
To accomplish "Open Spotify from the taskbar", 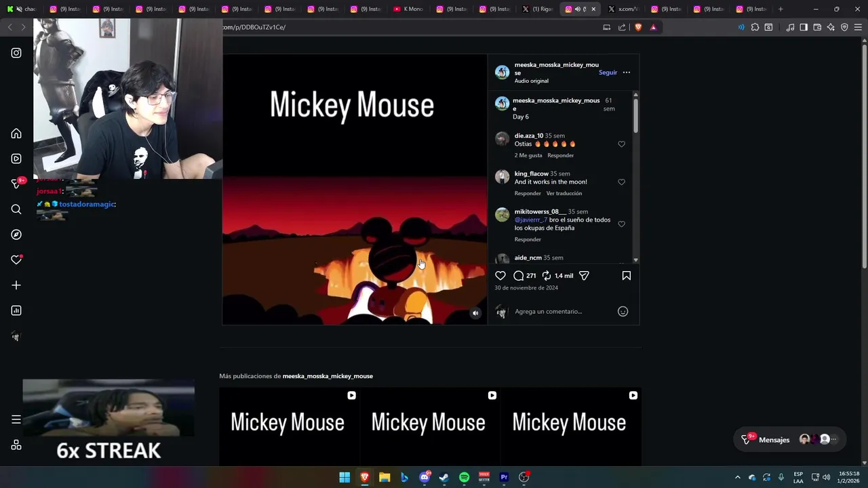I will (464, 477).
